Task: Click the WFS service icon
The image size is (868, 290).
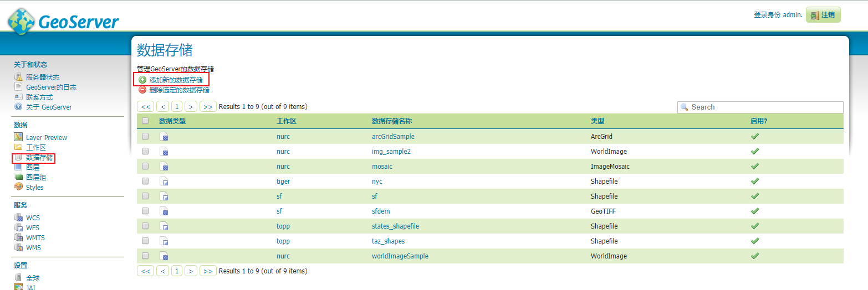Action: (x=18, y=227)
